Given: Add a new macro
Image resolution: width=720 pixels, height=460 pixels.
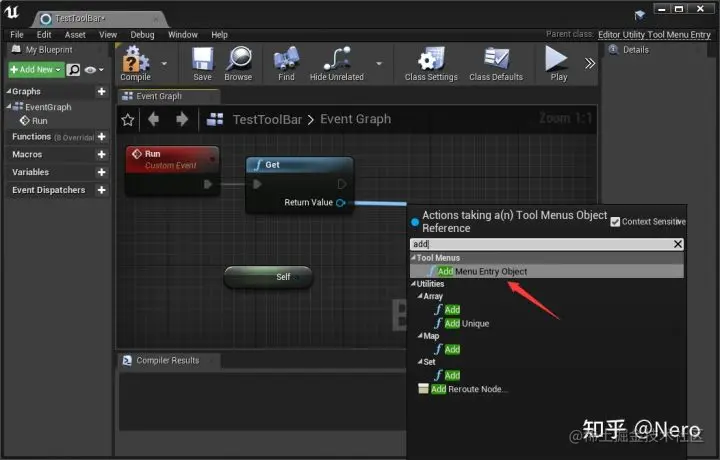Looking at the screenshot, I should tap(101, 154).
